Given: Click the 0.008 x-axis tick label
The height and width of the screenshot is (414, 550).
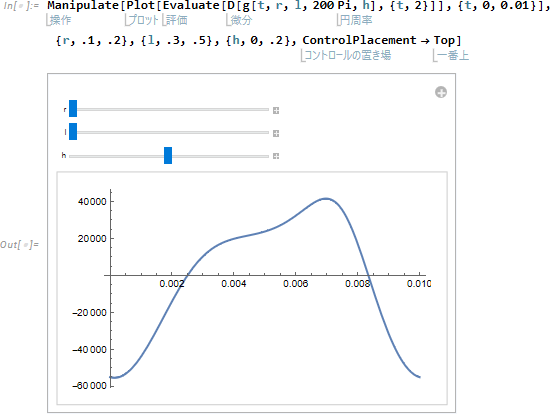Looking at the screenshot, I should 357,284.
